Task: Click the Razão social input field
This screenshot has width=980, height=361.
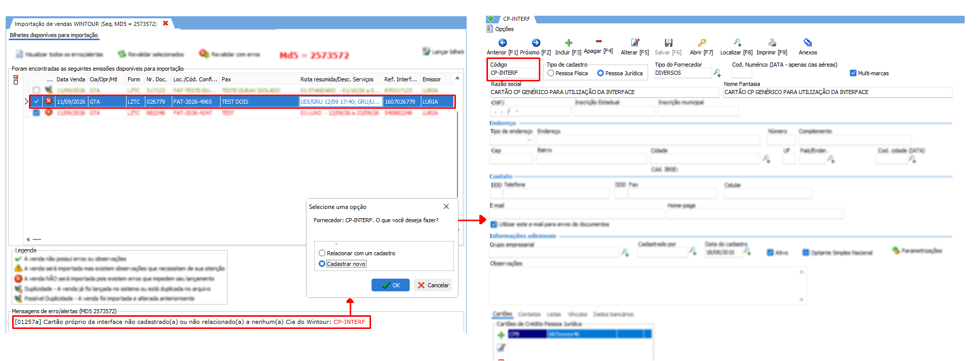Action: coord(604,93)
